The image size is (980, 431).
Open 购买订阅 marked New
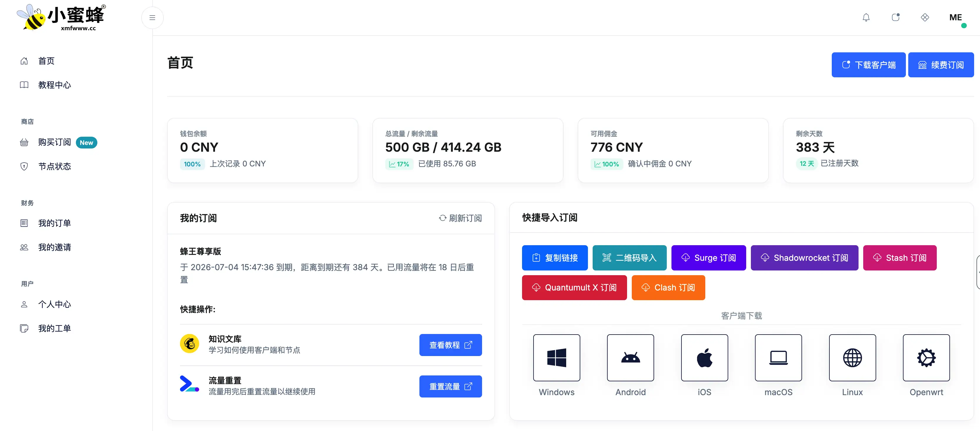tap(54, 142)
